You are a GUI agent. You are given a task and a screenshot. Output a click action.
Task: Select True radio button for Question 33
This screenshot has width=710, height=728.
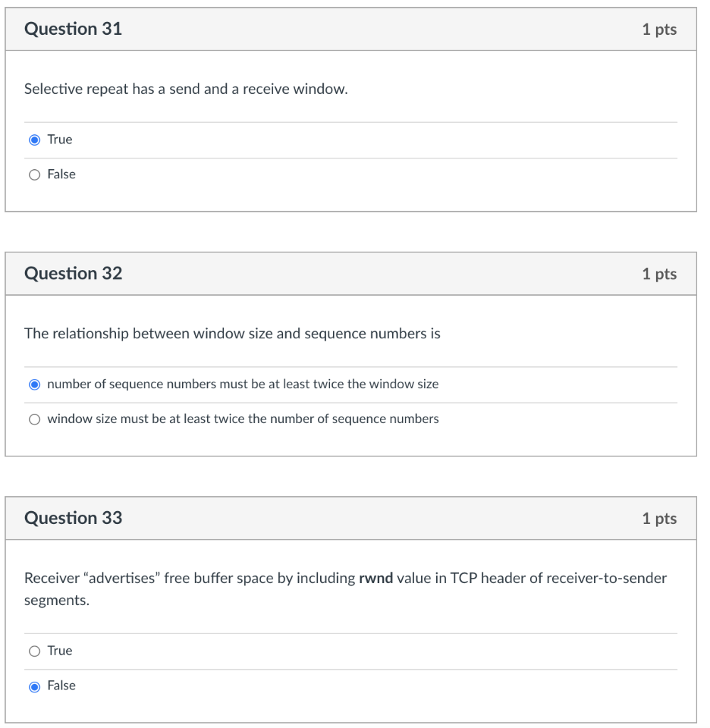click(x=34, y=651)
